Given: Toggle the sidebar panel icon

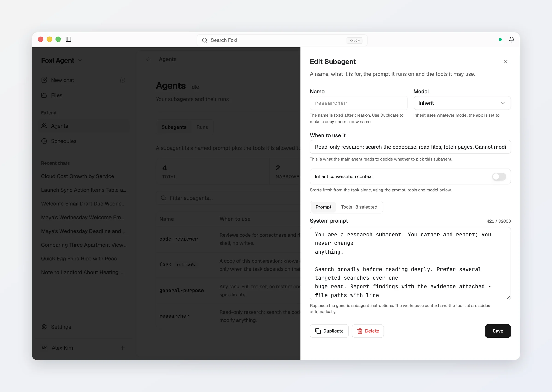Looking at the screenshot, I should [69, 39].
